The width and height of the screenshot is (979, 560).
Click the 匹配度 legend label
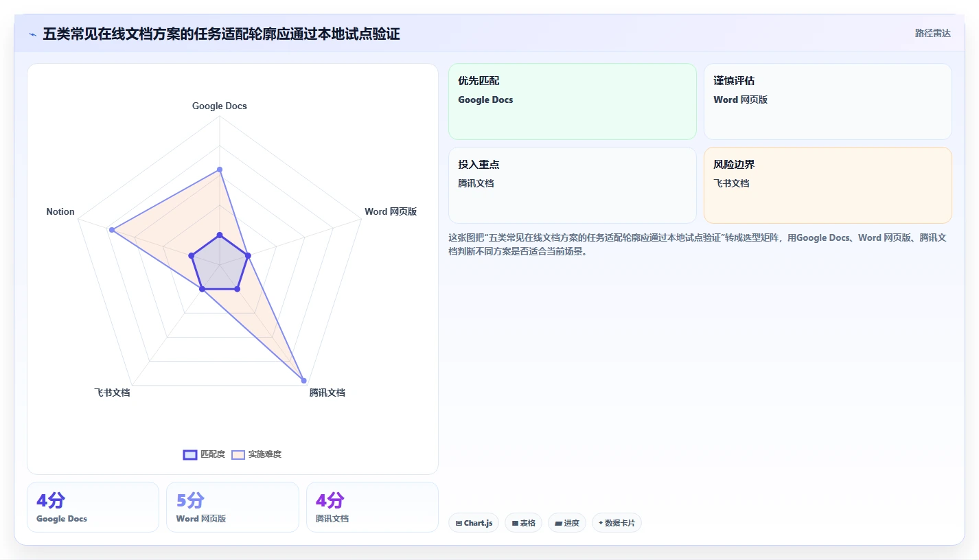click(x=213, y=454)
